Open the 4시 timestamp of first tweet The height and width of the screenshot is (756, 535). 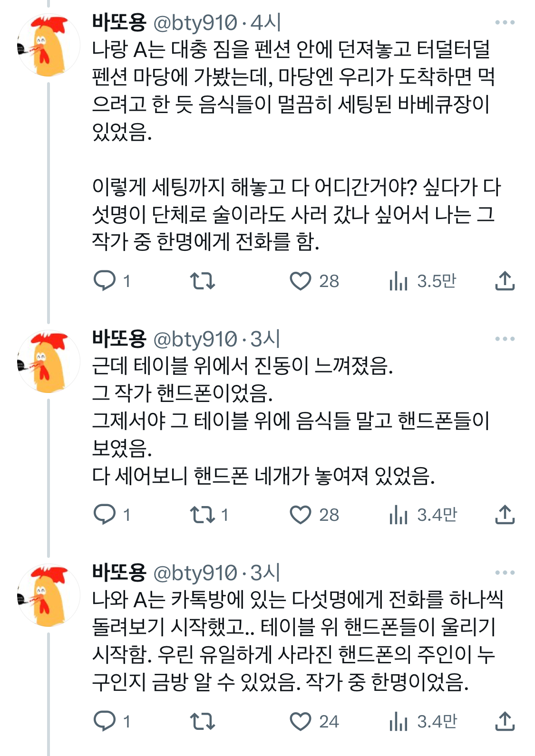coord(266,22)
